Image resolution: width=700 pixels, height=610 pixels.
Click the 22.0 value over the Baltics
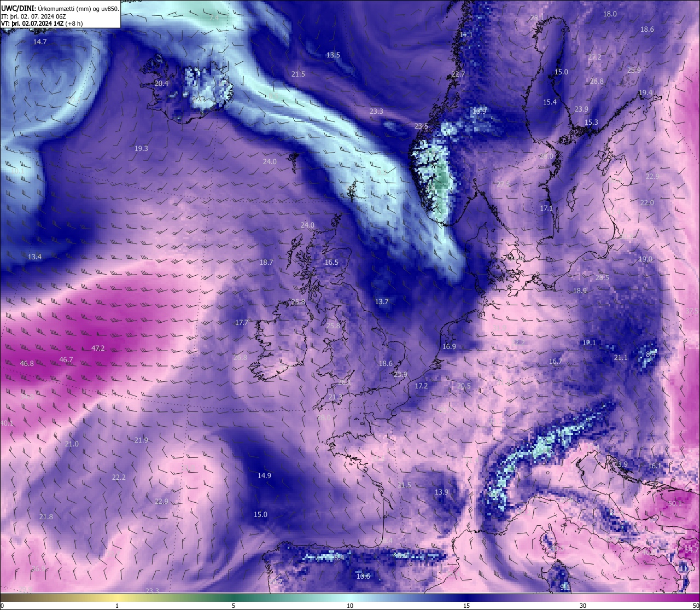[647, 202]
